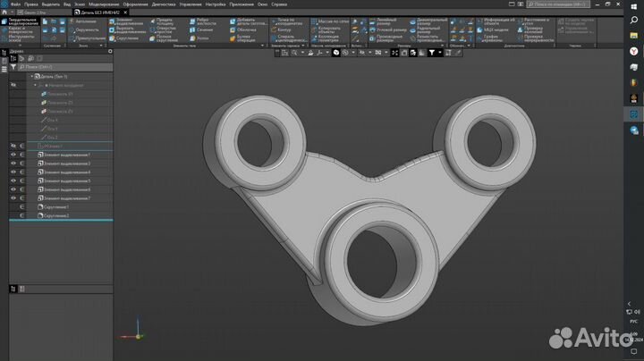Toggle the exclude marker for Скругление:2
644x361 pixels.
[21, 215]
